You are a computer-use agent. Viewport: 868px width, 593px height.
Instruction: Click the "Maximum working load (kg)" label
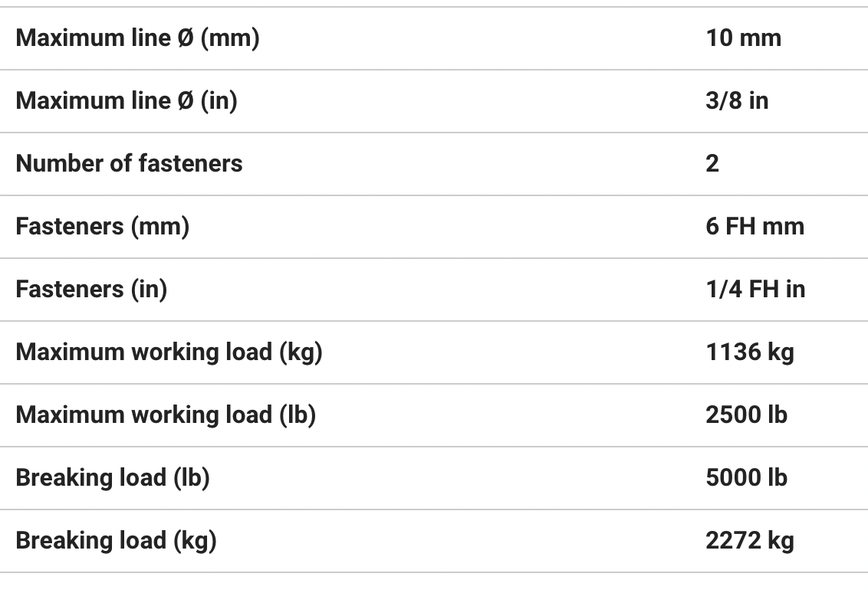tap(169, 352)
